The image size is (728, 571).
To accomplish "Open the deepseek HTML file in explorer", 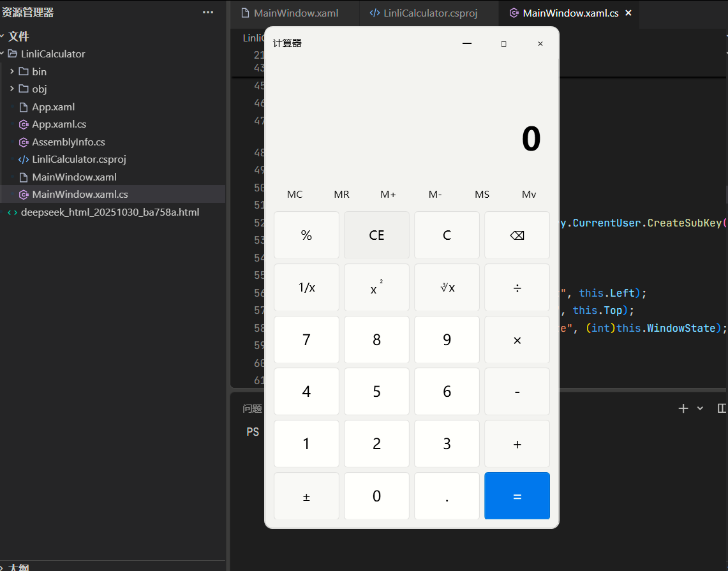I will click(110, 212).
